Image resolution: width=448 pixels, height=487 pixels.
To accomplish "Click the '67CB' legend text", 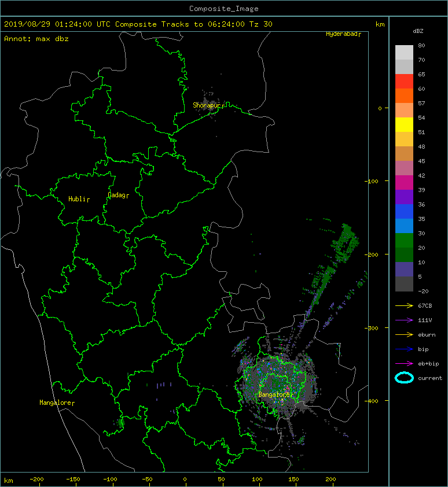I will click(425, 305).
